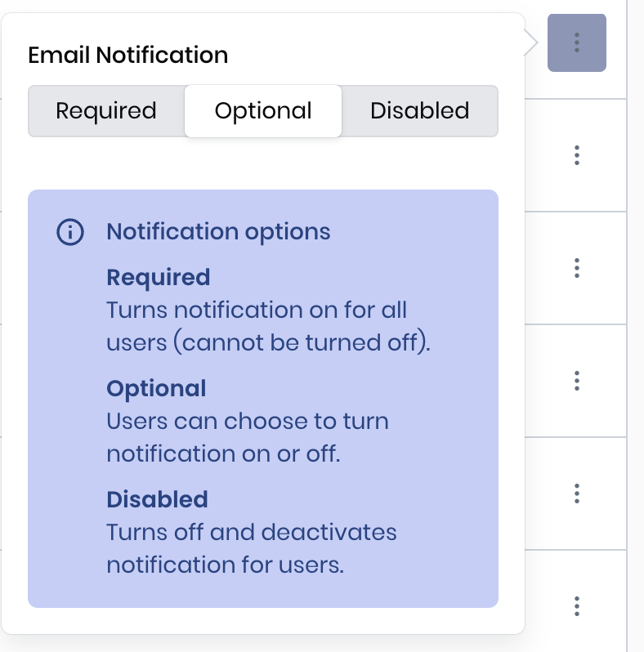The width and height of the screenshot is (644, 652).
Task: Click the info circle icon beside Notification options
Action: (70, 232)
